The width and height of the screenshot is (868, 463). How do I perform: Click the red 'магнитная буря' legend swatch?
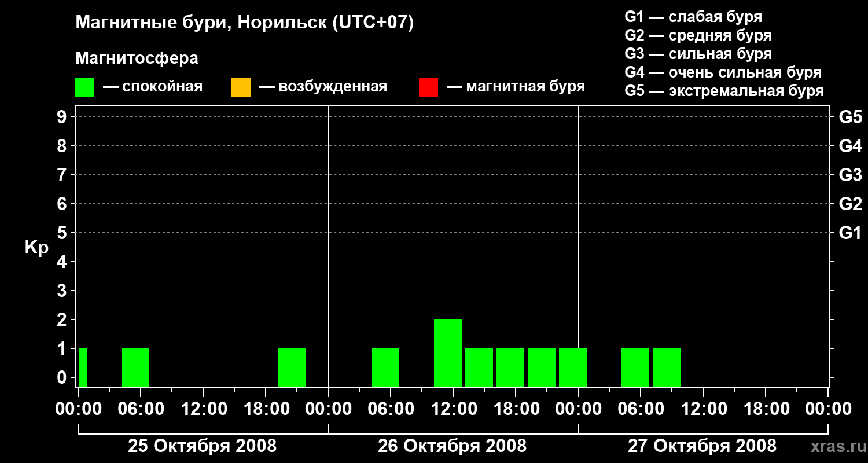tap(428, 87)
